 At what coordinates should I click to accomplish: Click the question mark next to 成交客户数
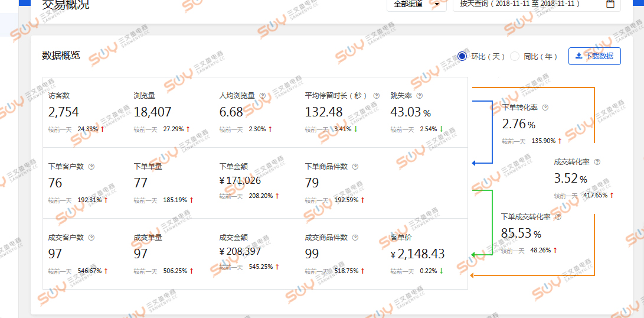pyautogui.click(x=91, y=238)
